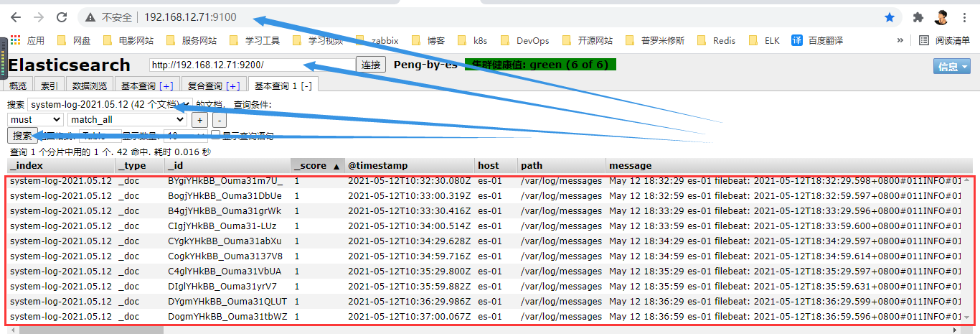Open the ELK bookmark folder
The image size is (980, 334).
(764, 40)
